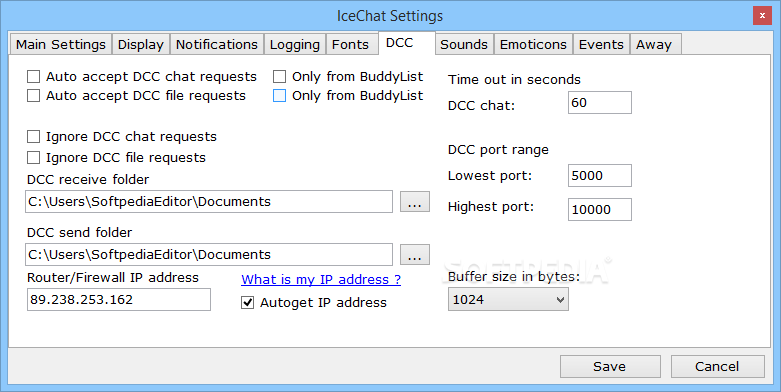The image size is (781, 392).
Task: Click the Lowest port field
Action: [600, 175]
